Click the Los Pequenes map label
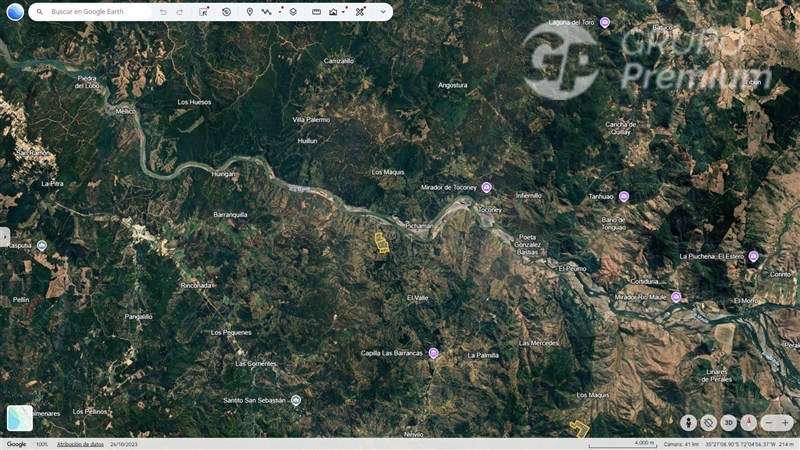Screen dimensions: 800x450 [231, 333]
